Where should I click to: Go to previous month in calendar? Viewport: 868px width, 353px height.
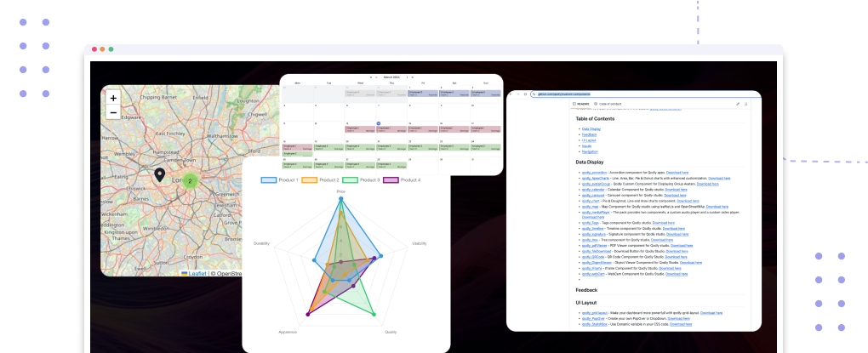pyautogui.click(x=377, y=77)
